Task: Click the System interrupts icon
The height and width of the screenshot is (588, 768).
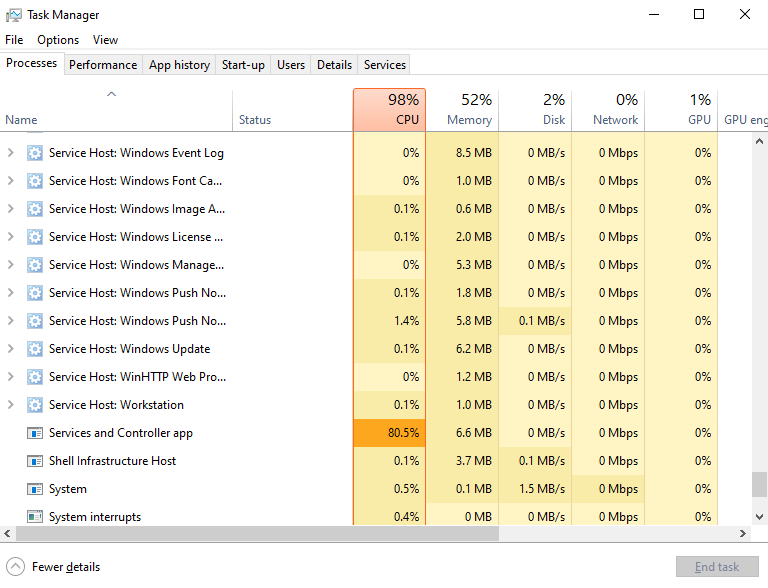Action: pos(34,516)
